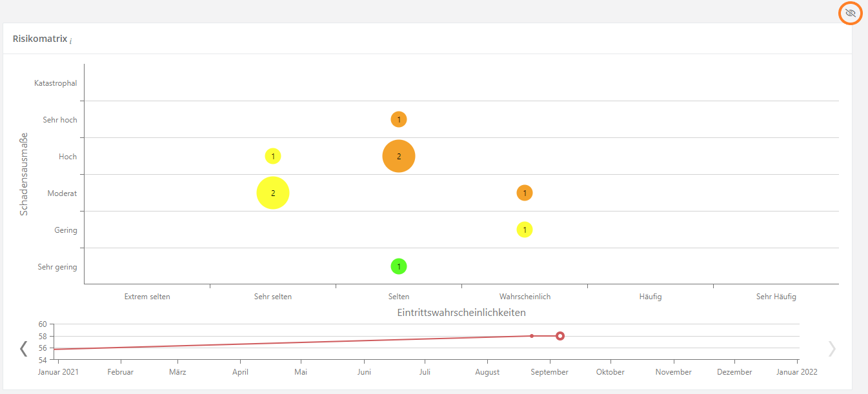
Task: Select the hollow circle marker on the timeline
Action: [x=560, y=336]
